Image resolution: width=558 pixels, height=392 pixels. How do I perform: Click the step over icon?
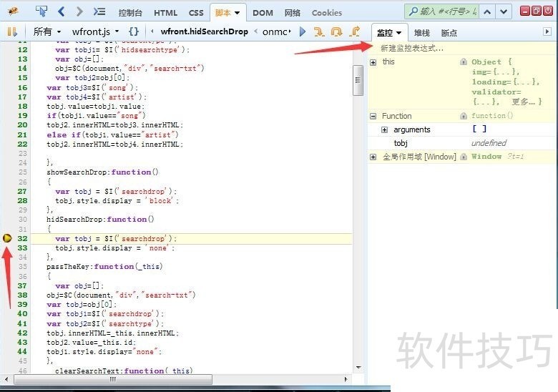(x=336, y=31)
